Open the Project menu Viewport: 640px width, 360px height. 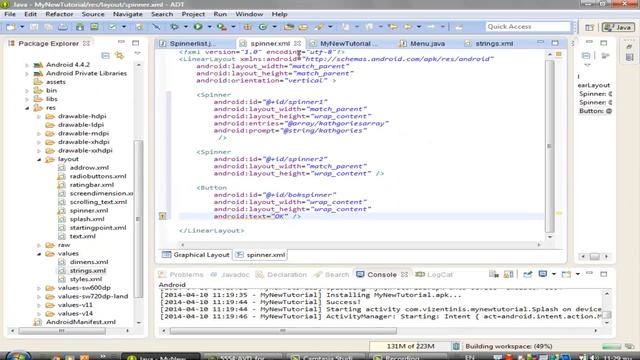[193, 14]
